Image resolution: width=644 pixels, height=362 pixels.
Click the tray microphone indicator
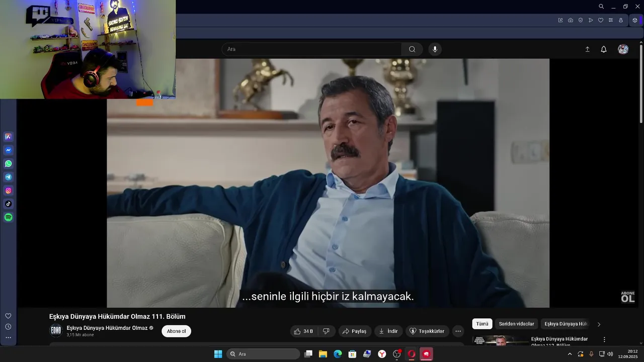(x=591, y=354)
